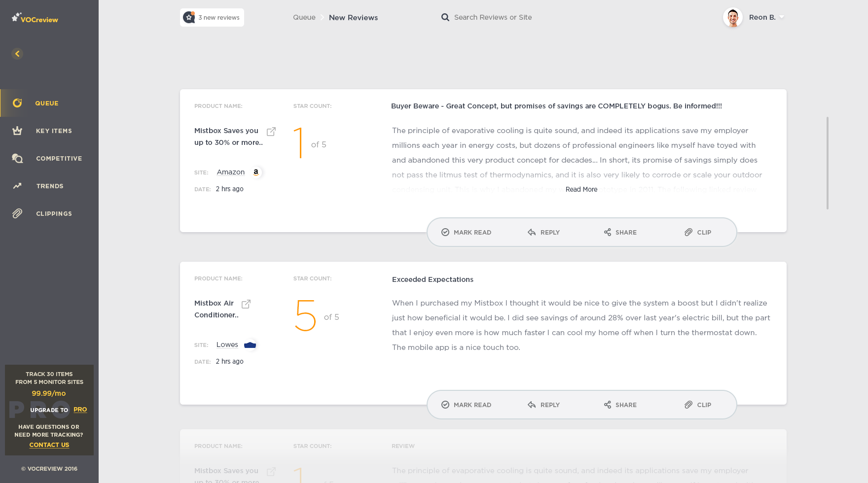Click the Competitive chat icon

17,158
